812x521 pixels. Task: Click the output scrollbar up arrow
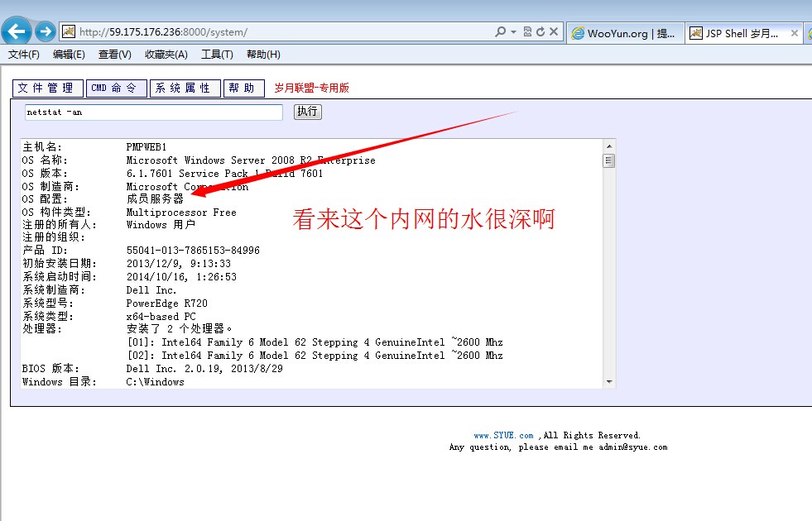coord(609,146)
